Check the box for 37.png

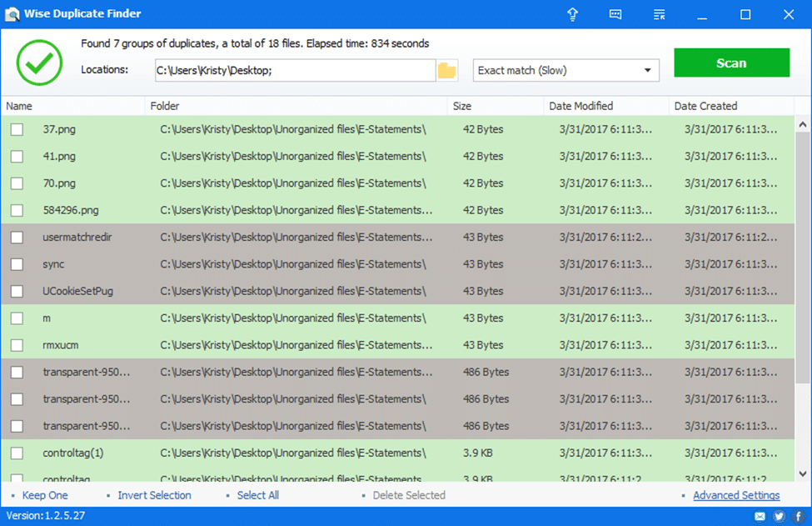click(x=17, y=129)
